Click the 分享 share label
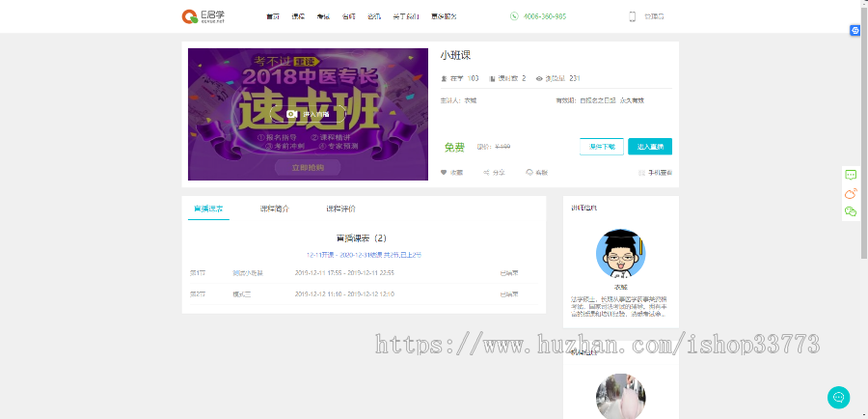 pos(499,173)
